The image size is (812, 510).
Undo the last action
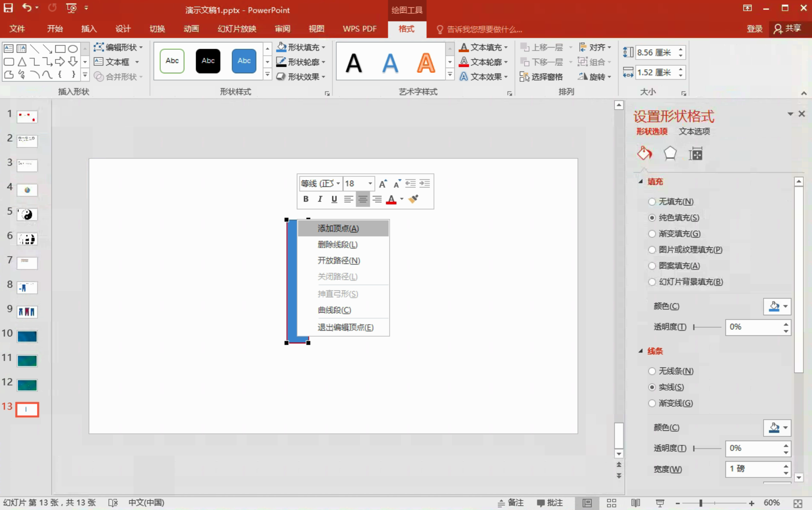coord(27,8)
